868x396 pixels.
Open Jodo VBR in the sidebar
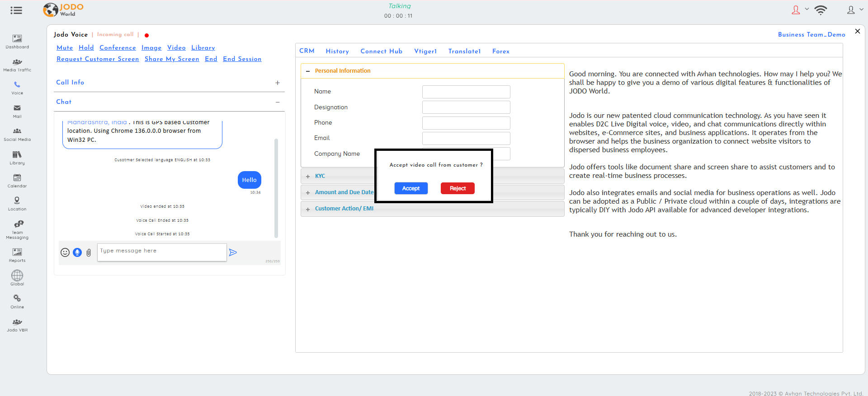[17, 325]
